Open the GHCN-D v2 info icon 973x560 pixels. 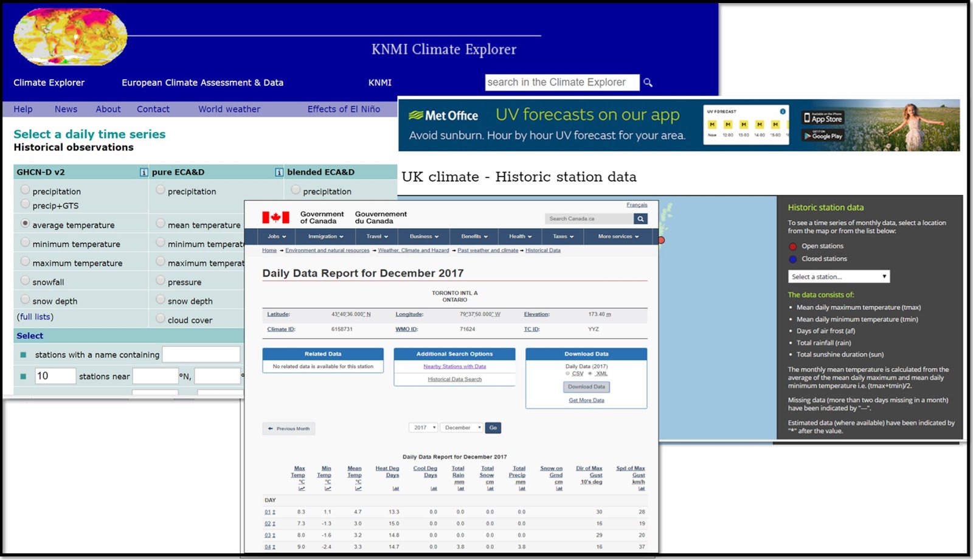[x=144, y=173]
